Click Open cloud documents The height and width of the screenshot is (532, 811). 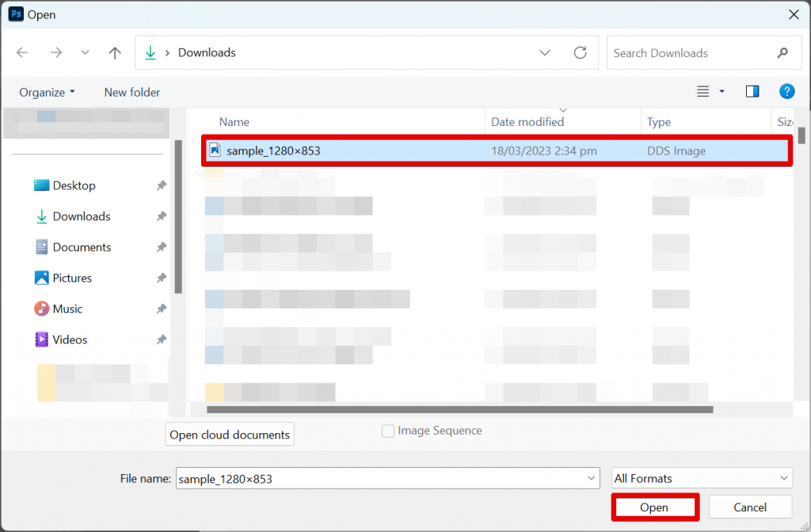(229, 434)
